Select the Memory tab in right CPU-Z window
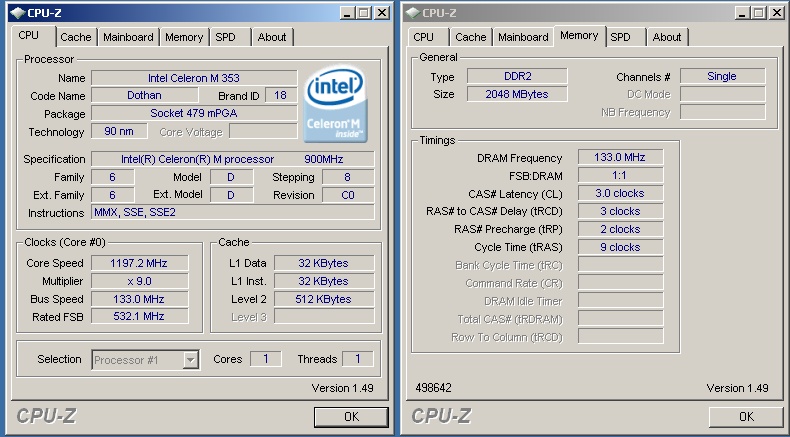 click(579, 36)
